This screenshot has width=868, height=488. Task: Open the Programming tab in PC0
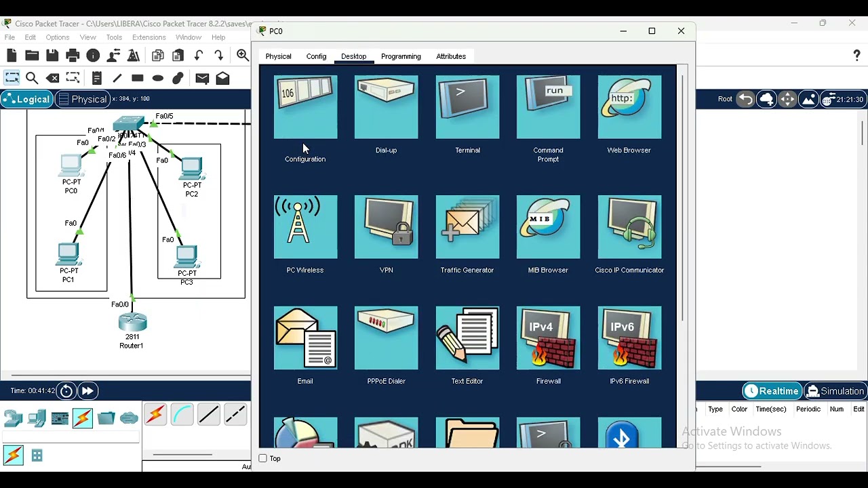pos(401,56)
